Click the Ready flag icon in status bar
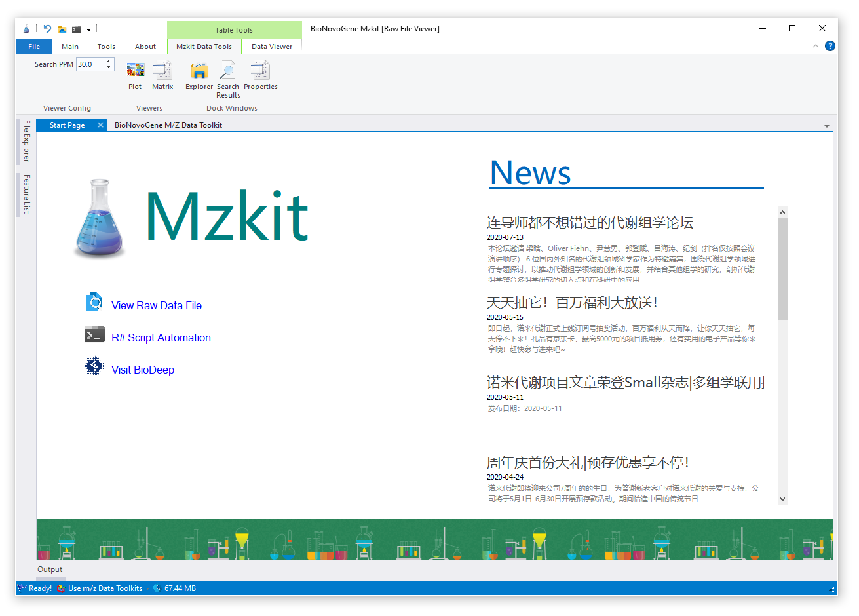Image resolution: width=859 pixels, height=616 pixels. pyautogui.click(x=22, y=588)
